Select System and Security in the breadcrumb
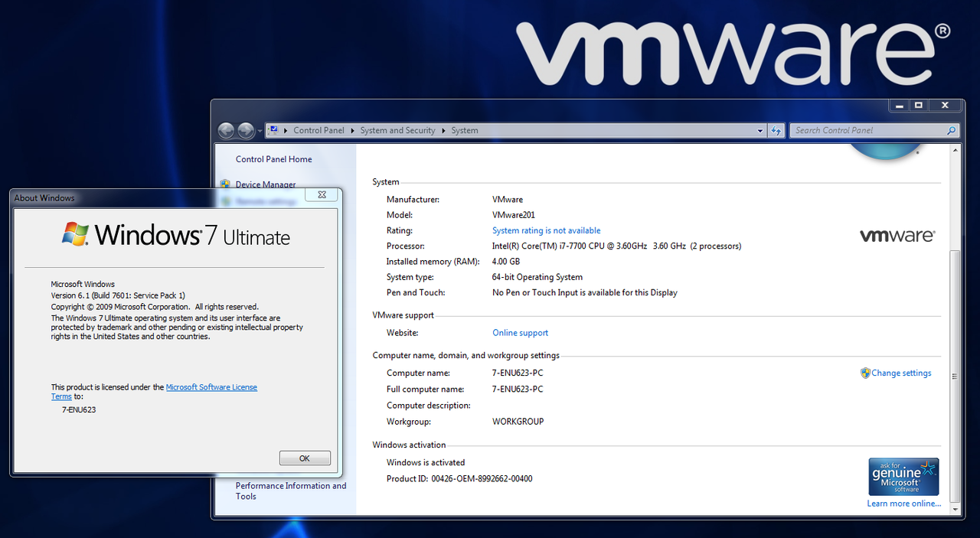 click(x=397, y=130)
